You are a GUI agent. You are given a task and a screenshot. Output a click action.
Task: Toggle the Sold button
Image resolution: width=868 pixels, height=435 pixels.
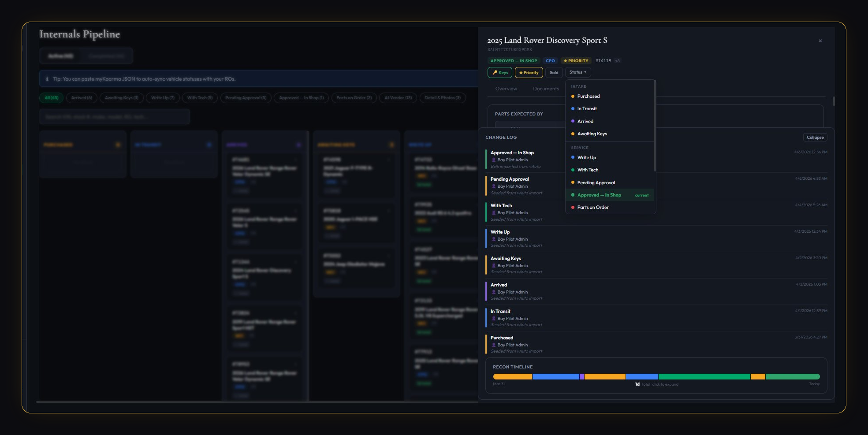(554, 73)
